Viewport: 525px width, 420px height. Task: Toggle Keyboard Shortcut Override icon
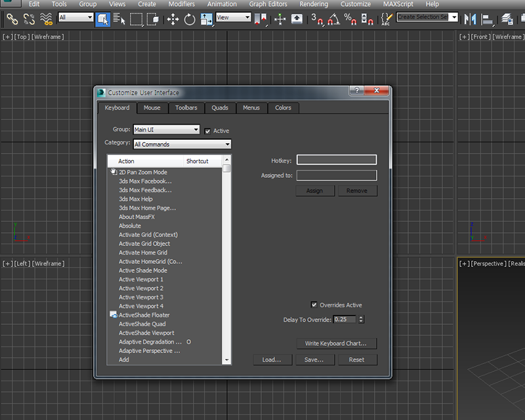(297, 19)
